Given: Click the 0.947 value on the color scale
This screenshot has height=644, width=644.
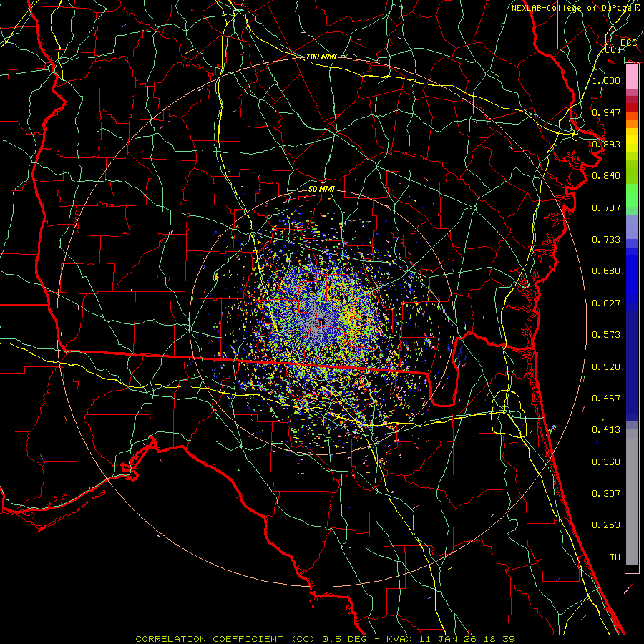Looking at the screenshot, I should 606,112.
